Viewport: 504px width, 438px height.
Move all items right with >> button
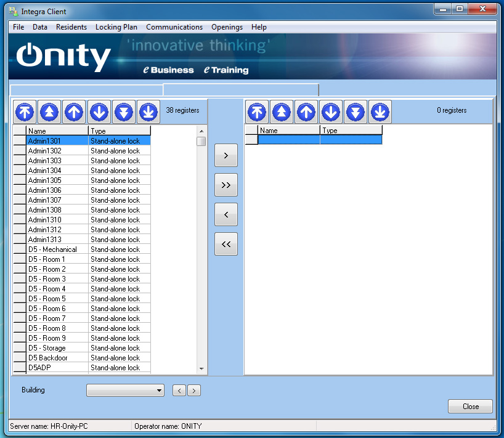click(226, 185)
